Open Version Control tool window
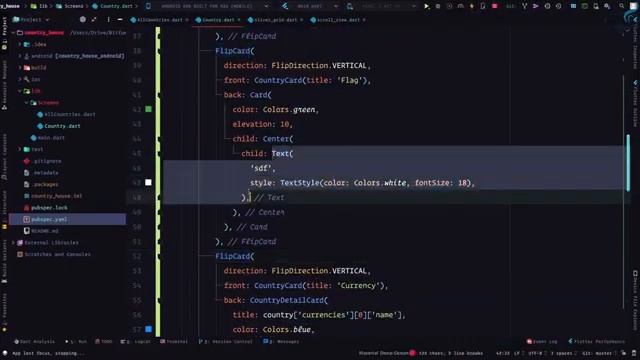 pos(225,342)
